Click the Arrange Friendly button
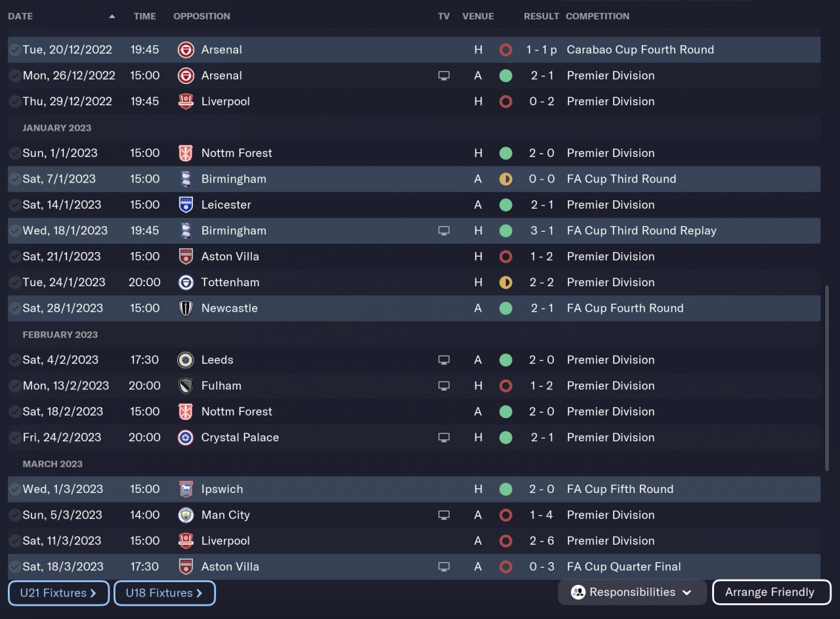The image size is (840, 619). (771, 592)
